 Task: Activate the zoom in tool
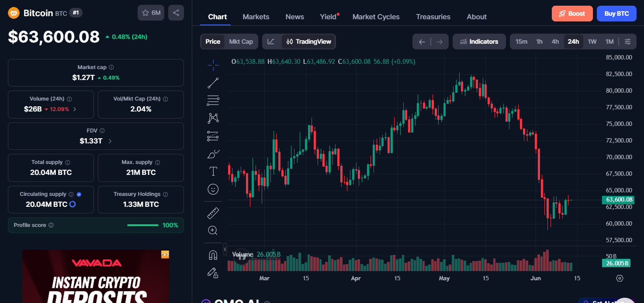coord(213,230)
